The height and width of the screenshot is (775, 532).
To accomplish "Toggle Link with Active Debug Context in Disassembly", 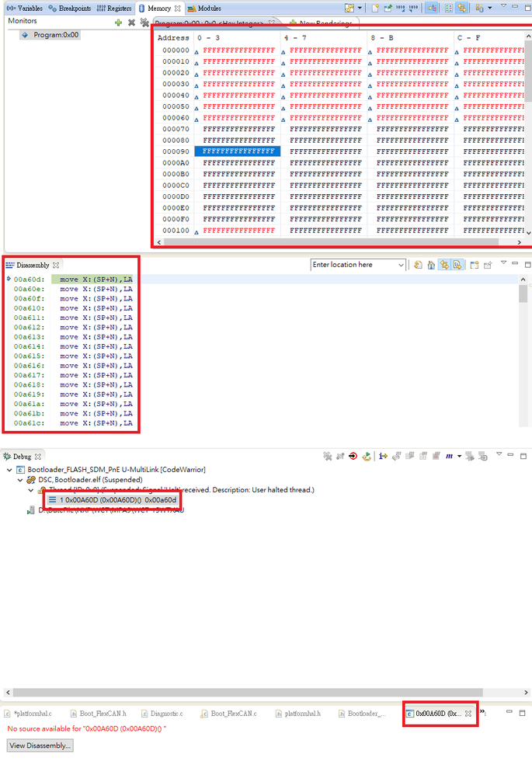I will (444, 265).
